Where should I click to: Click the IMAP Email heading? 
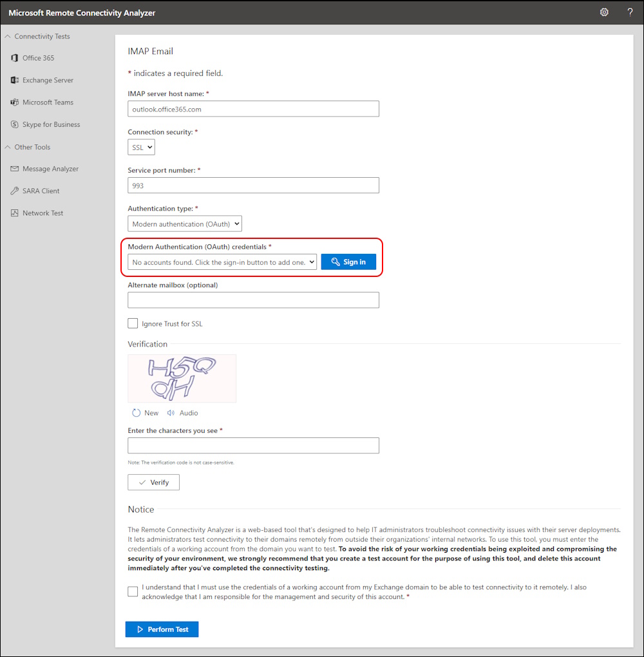tap(151, 51)
